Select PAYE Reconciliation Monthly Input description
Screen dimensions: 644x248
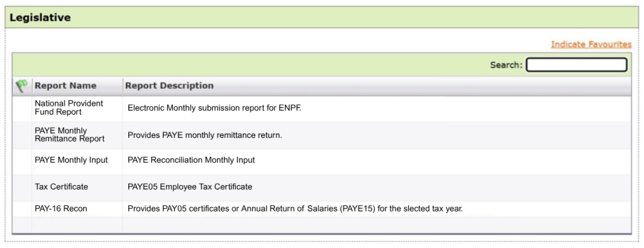[x=191, y=160]
